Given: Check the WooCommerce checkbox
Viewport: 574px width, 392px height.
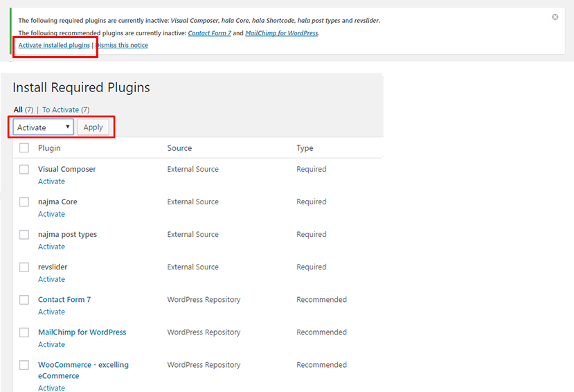Looking at the screenshot, I should click(x=24, y=365).
